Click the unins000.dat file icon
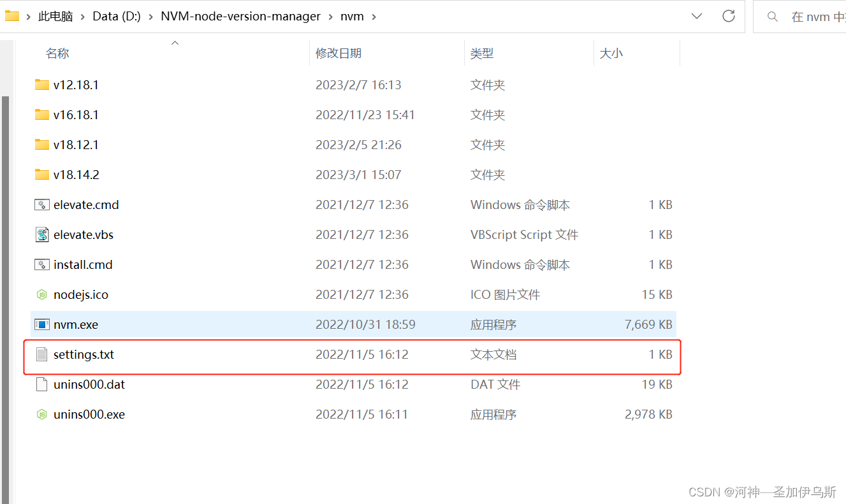This screenshot has width=846, height=504. [42, 384]
